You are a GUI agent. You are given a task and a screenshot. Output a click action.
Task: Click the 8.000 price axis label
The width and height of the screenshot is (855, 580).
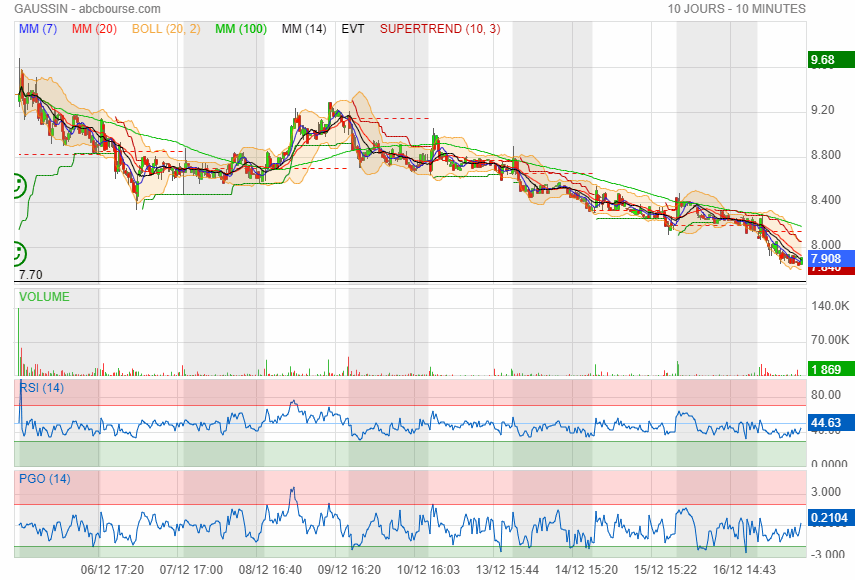[x=826, y=245]
